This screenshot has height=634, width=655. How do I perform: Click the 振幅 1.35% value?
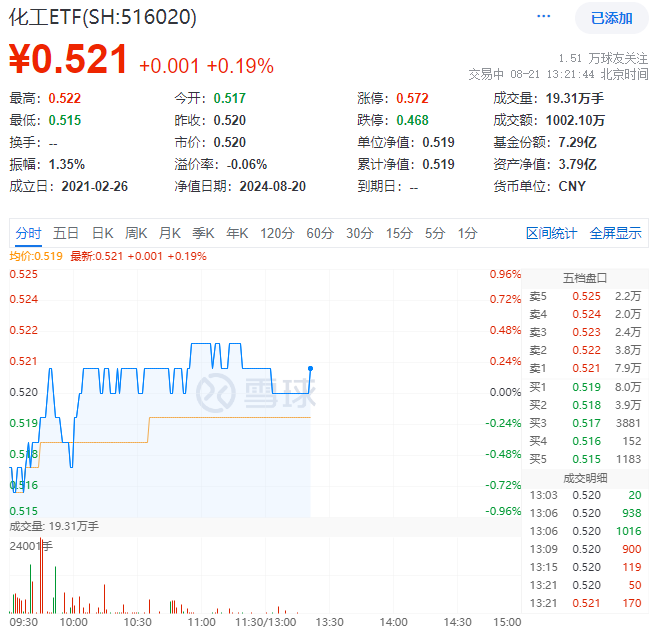(x=66, y=164)
